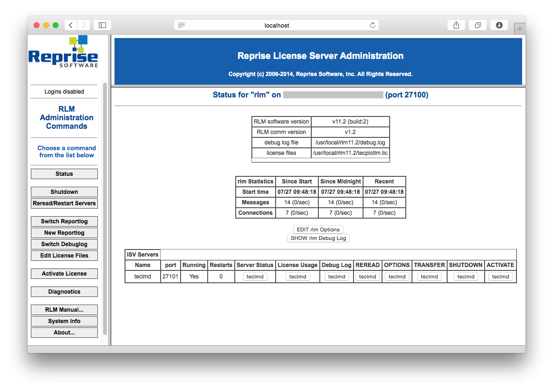553x392 pixels.
Task: Click the Recent column header
Action: [384, 182]
